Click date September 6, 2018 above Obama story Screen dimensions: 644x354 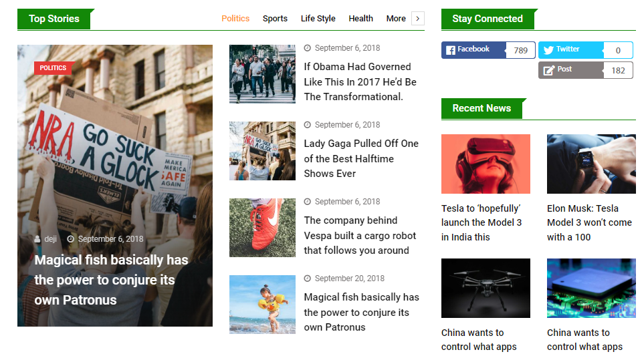(x=348, y=48)
